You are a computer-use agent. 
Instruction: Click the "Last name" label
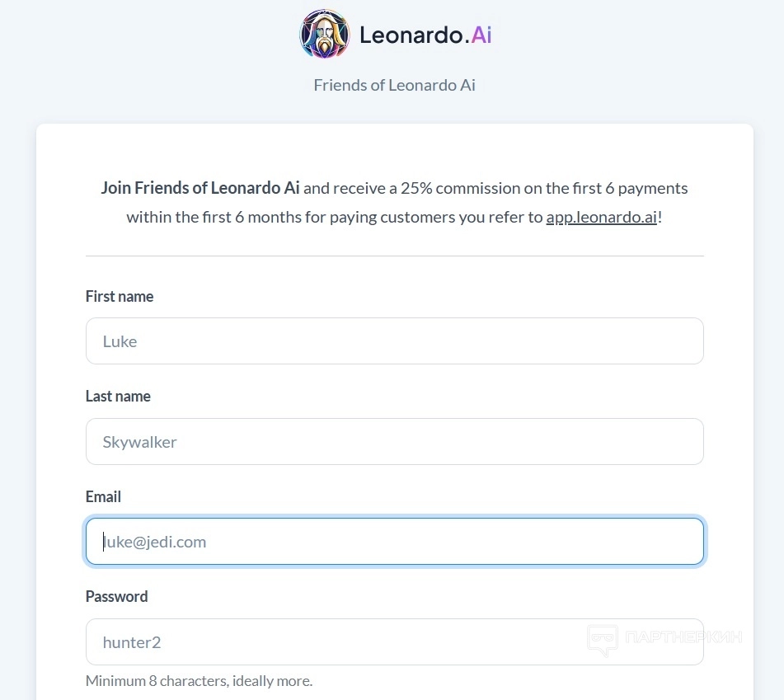[118, 397]
